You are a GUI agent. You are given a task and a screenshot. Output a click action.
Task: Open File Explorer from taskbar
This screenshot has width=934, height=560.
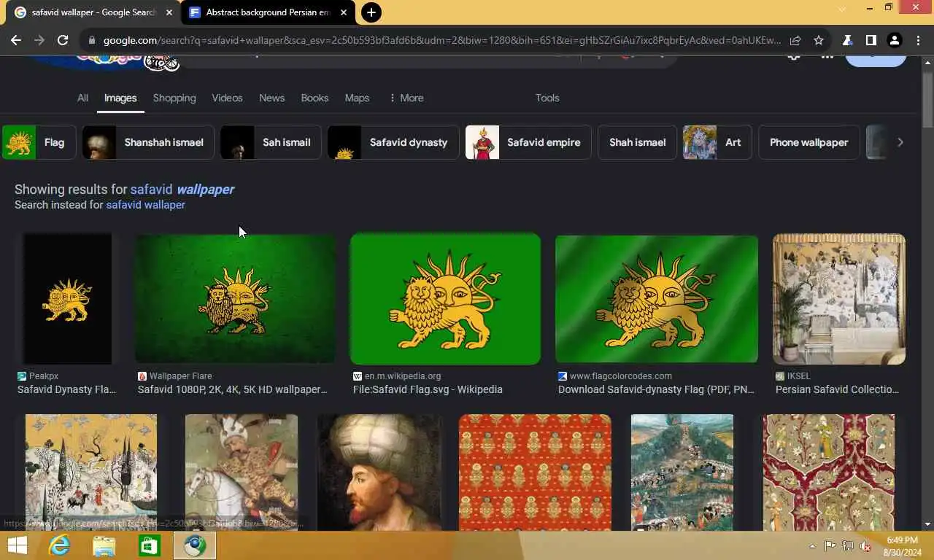point(104,545)
